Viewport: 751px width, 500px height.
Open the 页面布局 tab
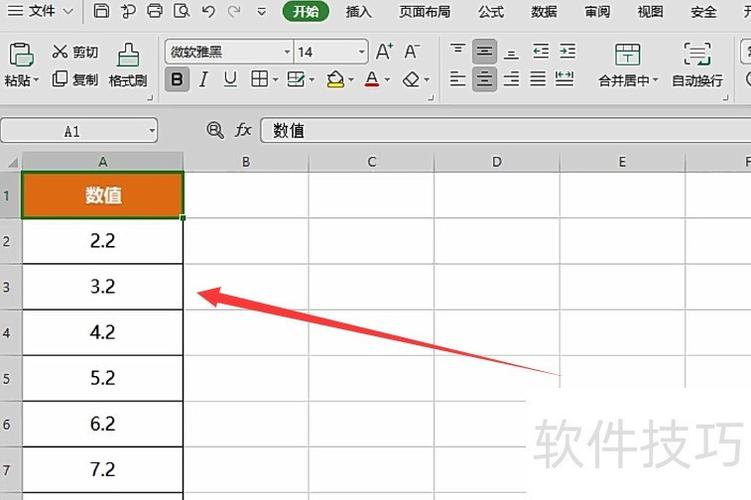tap(425, 11)
